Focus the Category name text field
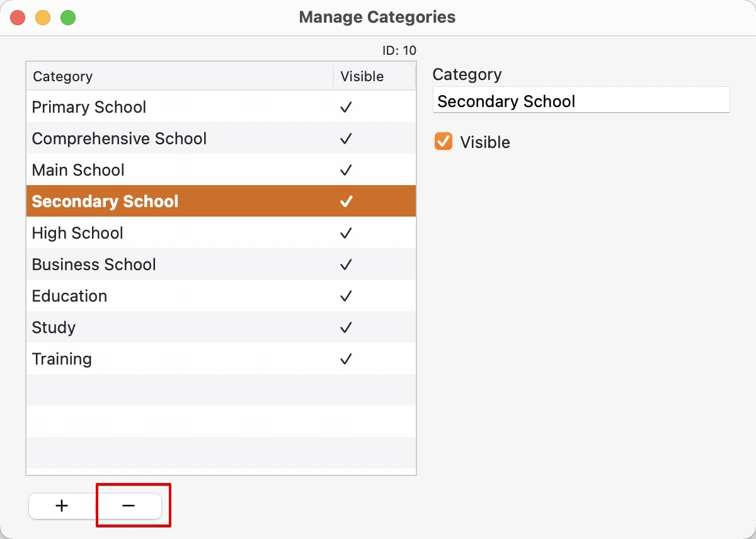Image resolution: width=756 pixels, height=539 pixels. pos(581,101)
